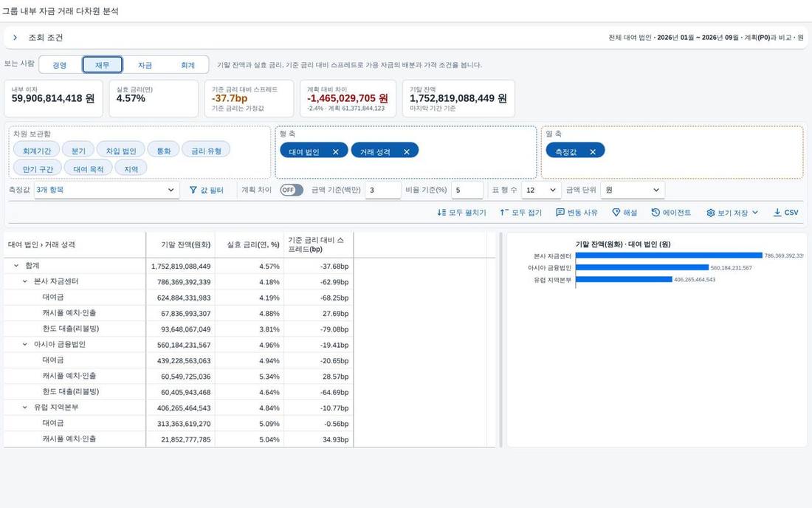
Task: Click the 기말 잔액(원화) column header
Action: [181, 244]
